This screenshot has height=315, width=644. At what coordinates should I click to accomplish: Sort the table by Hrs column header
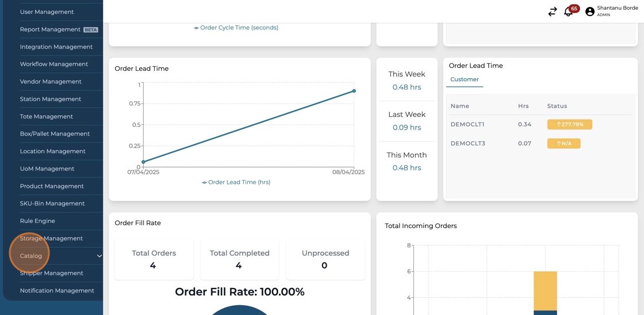(523, 106)
